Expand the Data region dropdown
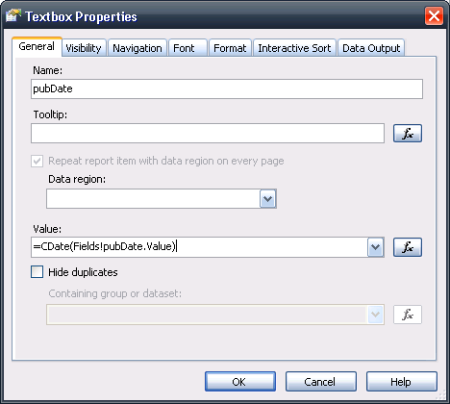 click(x=268, y=199)
